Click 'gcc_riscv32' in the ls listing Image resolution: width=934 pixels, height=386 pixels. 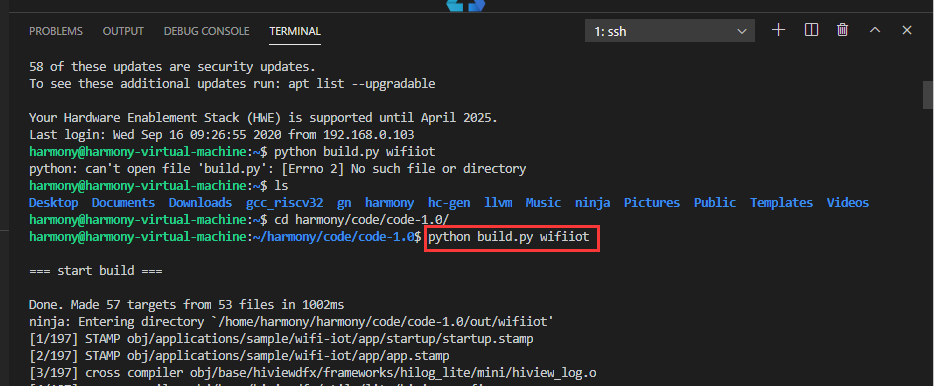[x=284, y=203]
